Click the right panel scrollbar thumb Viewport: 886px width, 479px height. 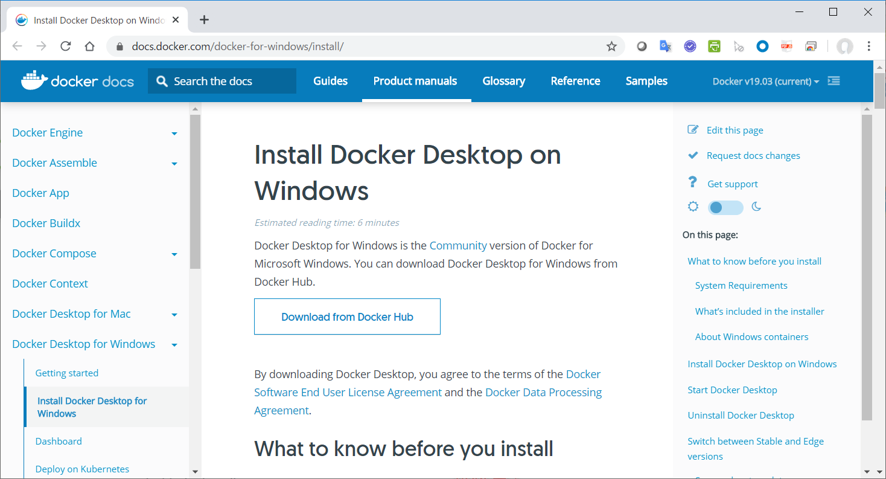click(x=867, y=268)
